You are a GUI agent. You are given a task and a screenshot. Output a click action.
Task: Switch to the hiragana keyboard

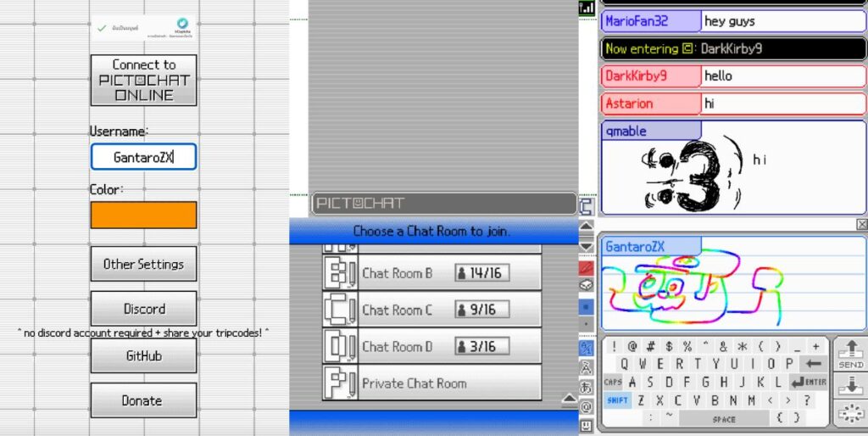pos(587,387)
